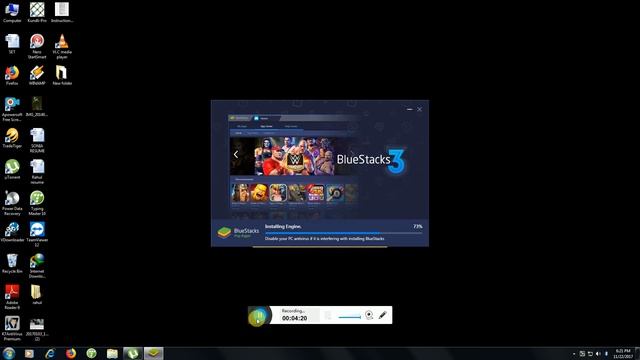The image size is (640, 360).
Task: Minimize the BlueStacks installer window
Action: coord(409,109)
